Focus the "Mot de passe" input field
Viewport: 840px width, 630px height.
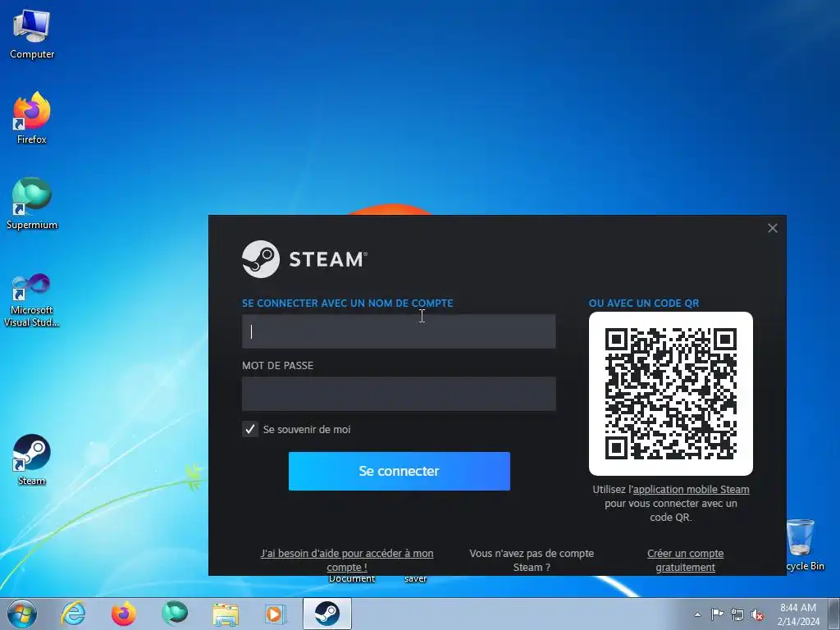pos(399,394)
